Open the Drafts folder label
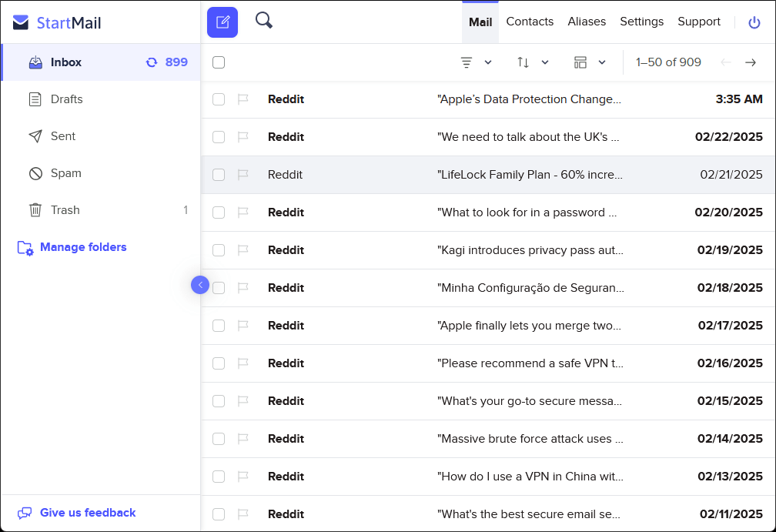The image size is (776, 532). tap(66, 99)
